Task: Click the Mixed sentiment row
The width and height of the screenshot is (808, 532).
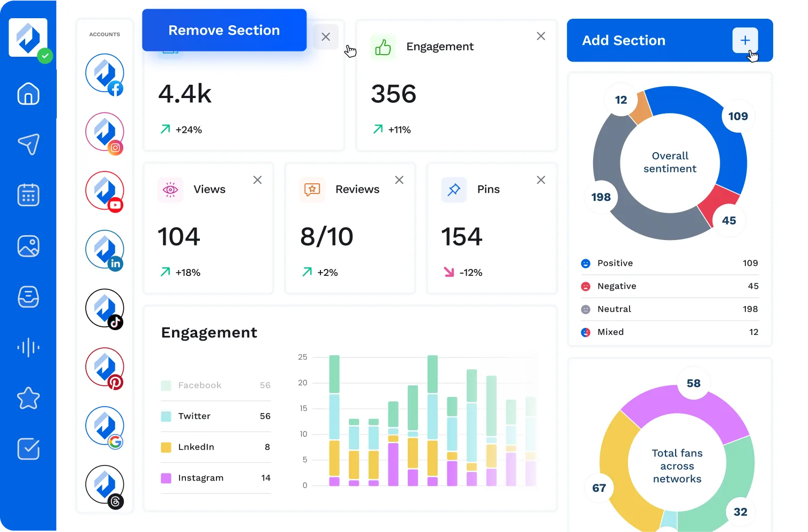Action: tap(670, 332)
